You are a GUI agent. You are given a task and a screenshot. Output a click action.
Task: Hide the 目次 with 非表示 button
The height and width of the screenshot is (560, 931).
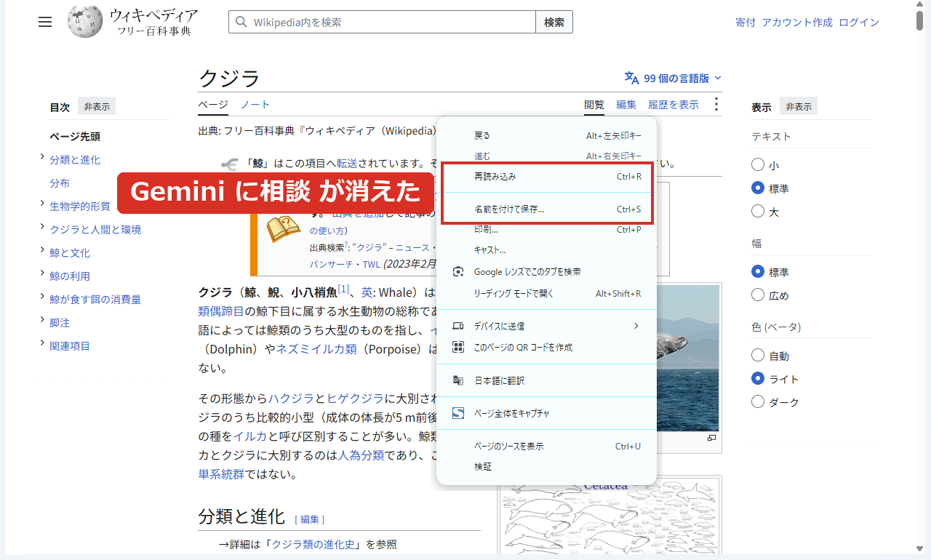pos(97,107)
